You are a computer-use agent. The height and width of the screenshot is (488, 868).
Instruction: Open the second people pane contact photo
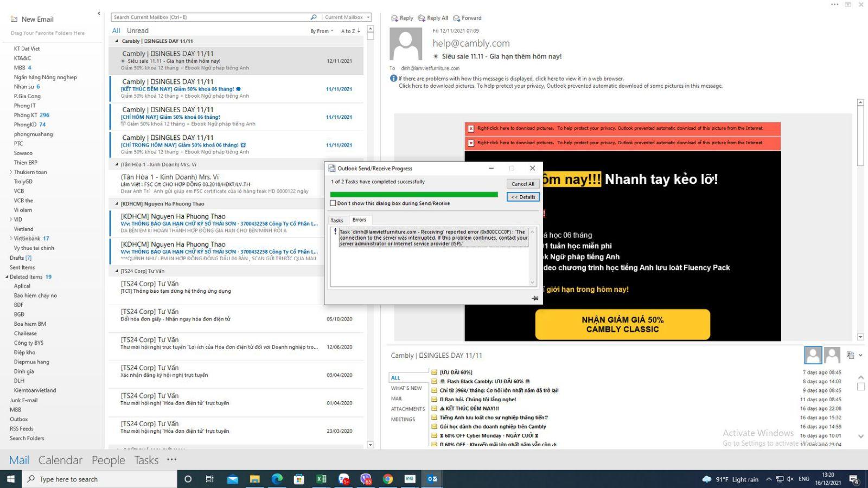click(x=832, y=355)
